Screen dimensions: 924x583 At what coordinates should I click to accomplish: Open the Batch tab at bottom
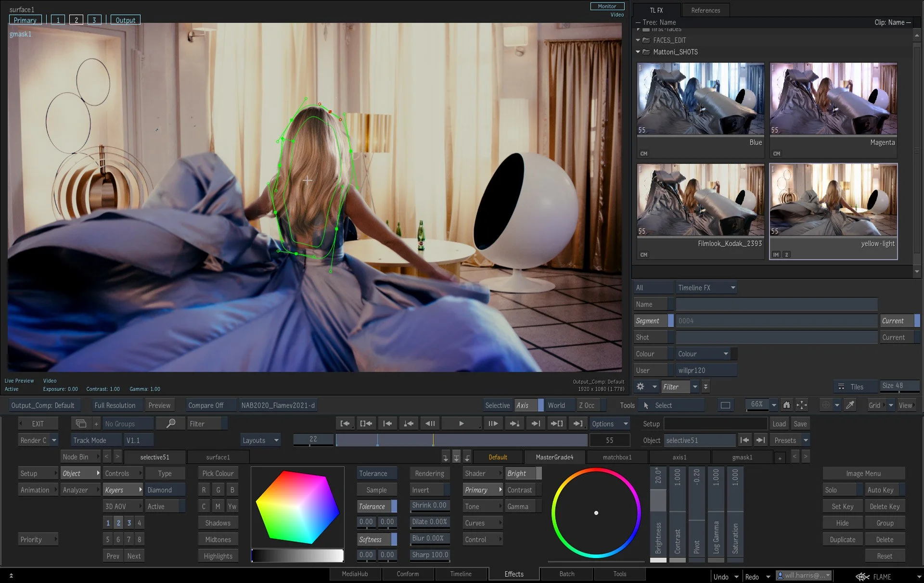click(566, 574)
